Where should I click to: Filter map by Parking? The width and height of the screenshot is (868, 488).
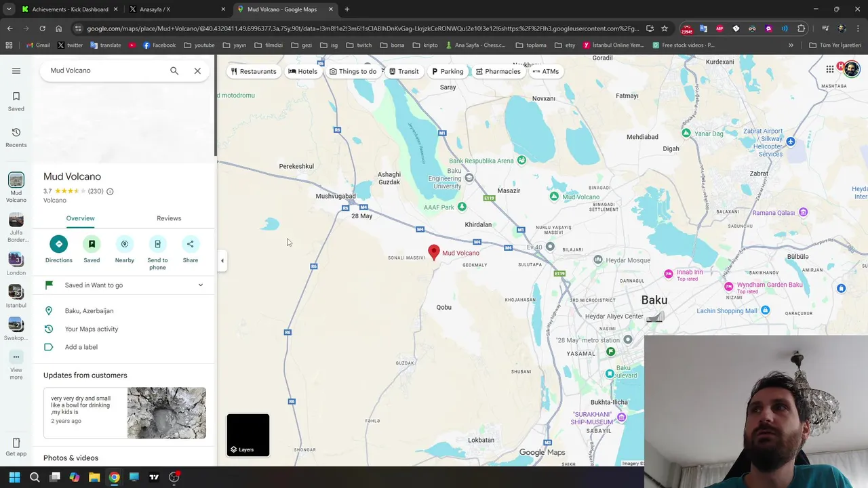(x=448, y=71)
